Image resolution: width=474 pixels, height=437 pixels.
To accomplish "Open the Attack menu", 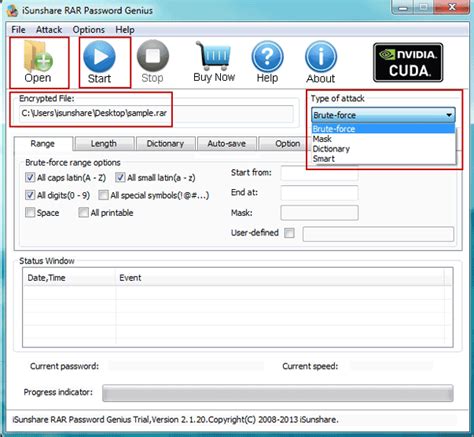I will pyautogui.click(x=49, y=30).
